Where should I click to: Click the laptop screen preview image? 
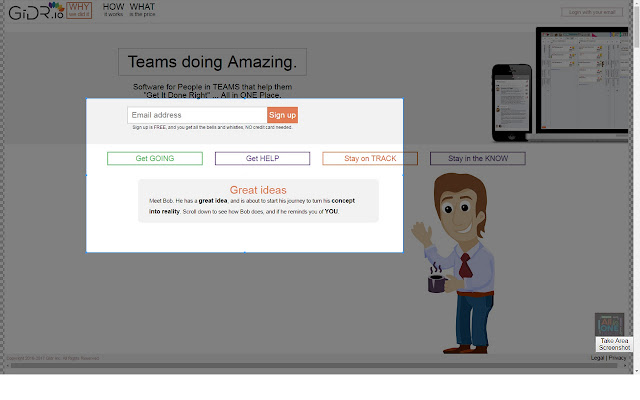[x=583, y=80]
